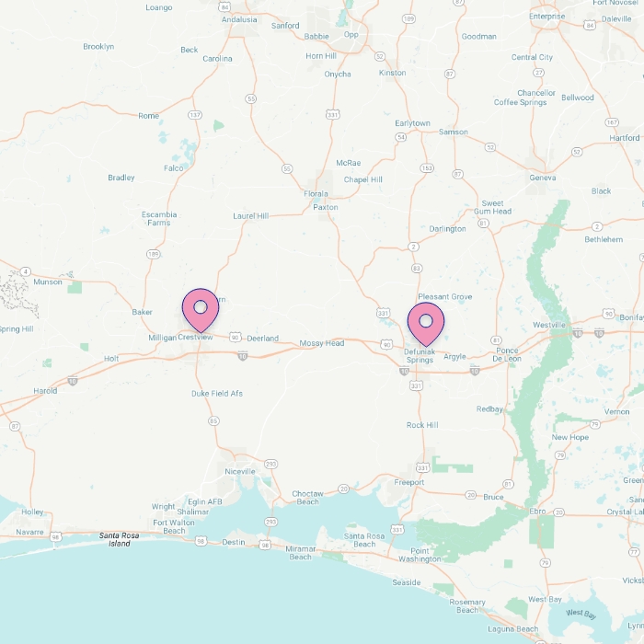The height and width of the screenshot is (644, 644).
Task: Click the Destin label on the coast
Action: coord(234,542)
